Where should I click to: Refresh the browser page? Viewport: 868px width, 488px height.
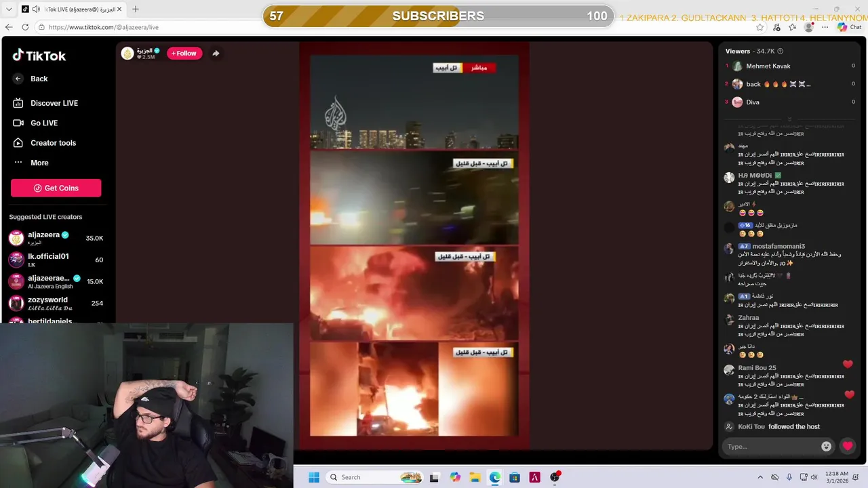25,27
